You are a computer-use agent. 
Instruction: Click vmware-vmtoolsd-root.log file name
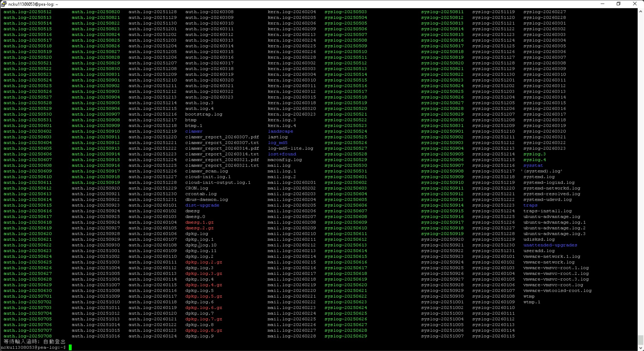[x=557, y=290]
